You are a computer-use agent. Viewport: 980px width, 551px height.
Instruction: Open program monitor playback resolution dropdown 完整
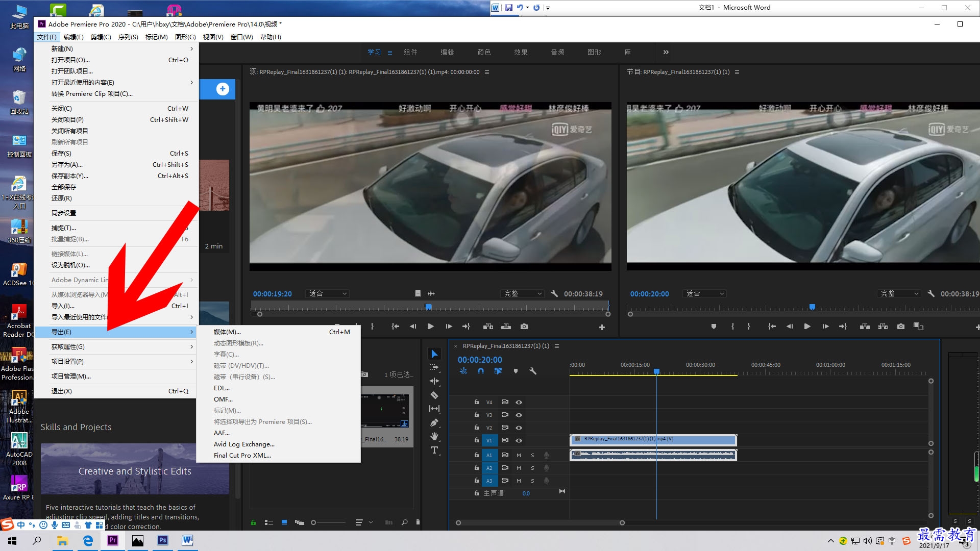tap(900, 294)
